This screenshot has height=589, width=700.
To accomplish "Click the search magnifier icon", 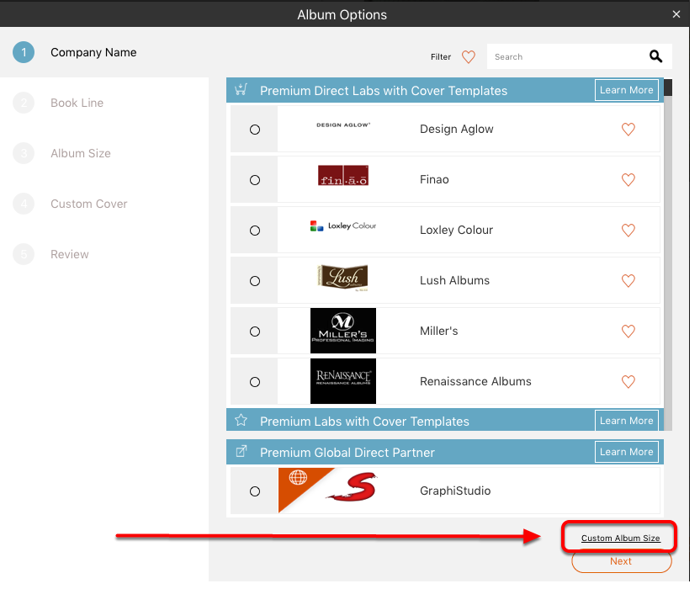I will tap(655, 56).
